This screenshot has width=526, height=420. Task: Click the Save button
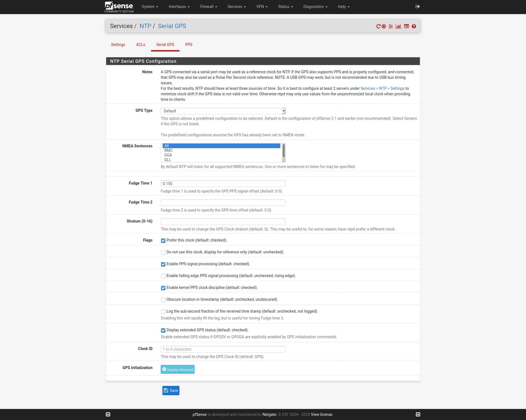171,391
